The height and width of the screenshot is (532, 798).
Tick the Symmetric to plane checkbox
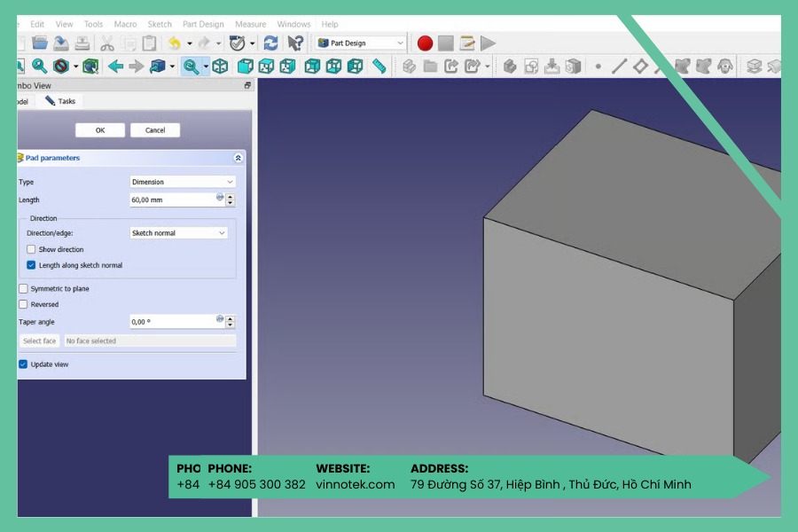tap(23, 289)
